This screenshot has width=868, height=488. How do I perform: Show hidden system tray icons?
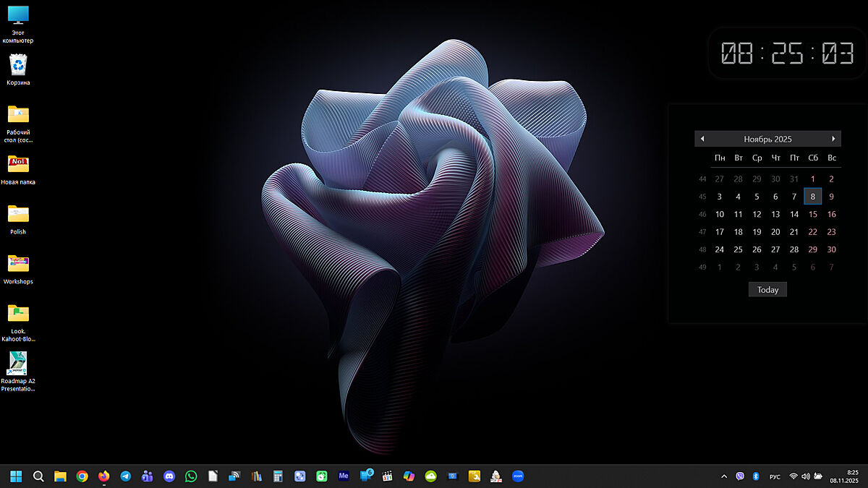[724, 476]
